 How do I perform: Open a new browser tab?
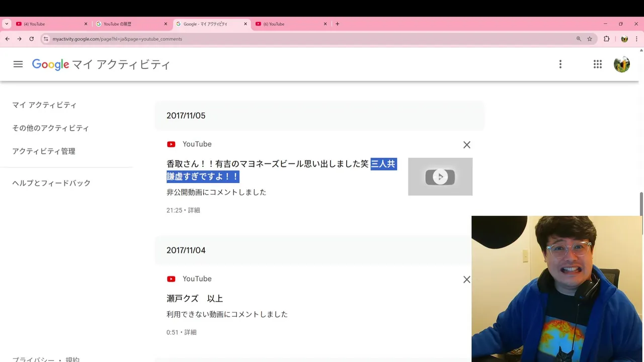(337, 24)
